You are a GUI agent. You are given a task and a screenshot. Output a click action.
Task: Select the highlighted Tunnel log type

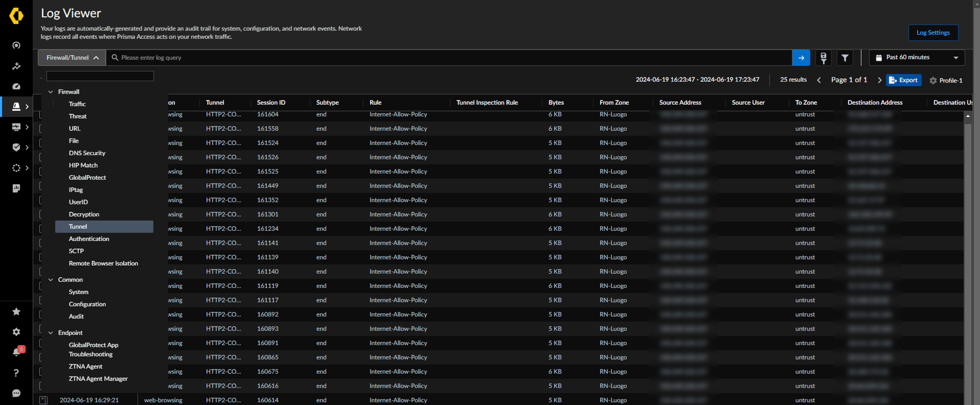(104, 227)
